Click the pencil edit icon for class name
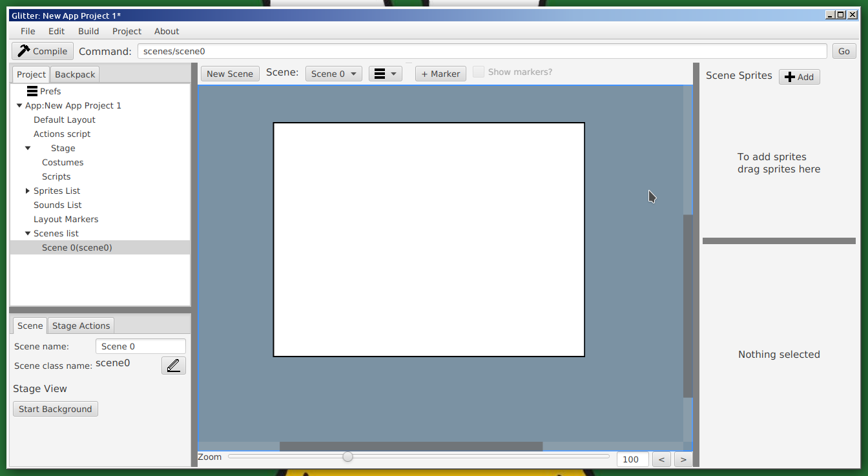Image resolution: width=868 pixels, height=476 pixels. pyautogui.click(x=173, y=366)
